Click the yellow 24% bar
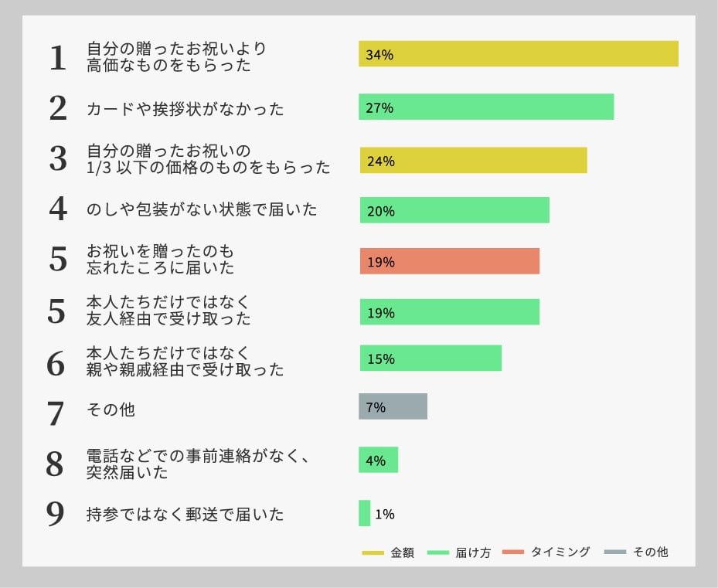 (x=473, y=160)
